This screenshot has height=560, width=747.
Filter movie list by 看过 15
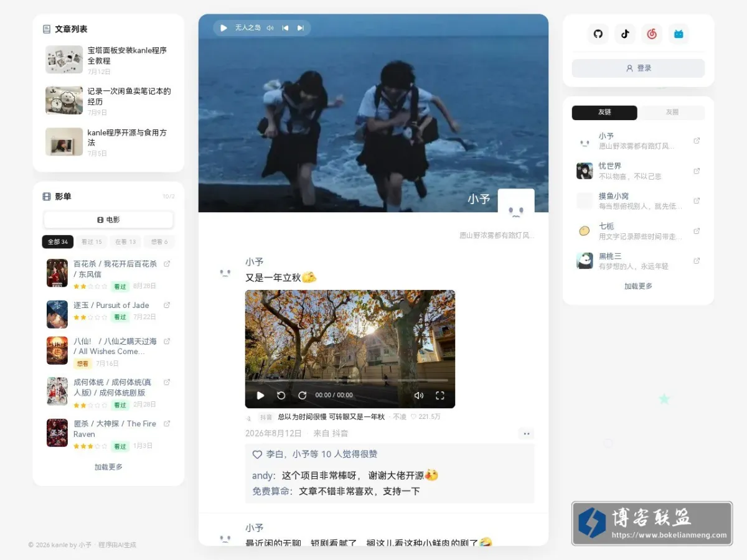point(92,242)
